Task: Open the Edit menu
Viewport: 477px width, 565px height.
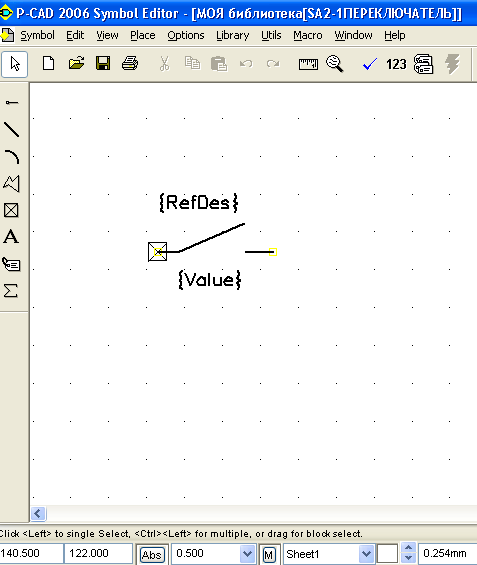Action: (75, 35)
